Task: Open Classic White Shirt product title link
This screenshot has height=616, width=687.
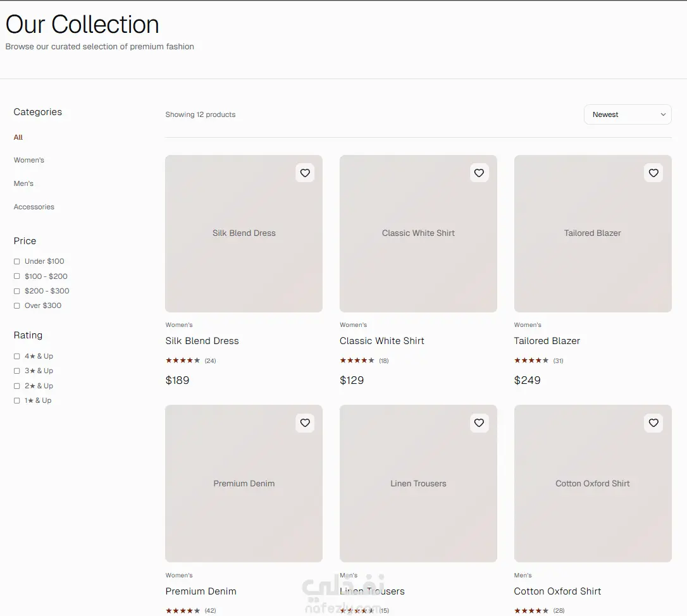Action: click(x=381, y=341)
